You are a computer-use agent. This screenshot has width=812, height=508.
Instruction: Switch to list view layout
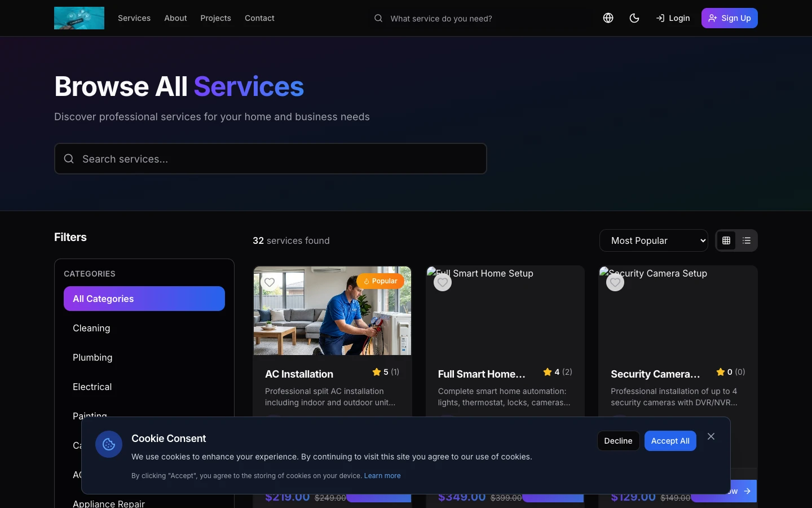(x=747, y=240)
